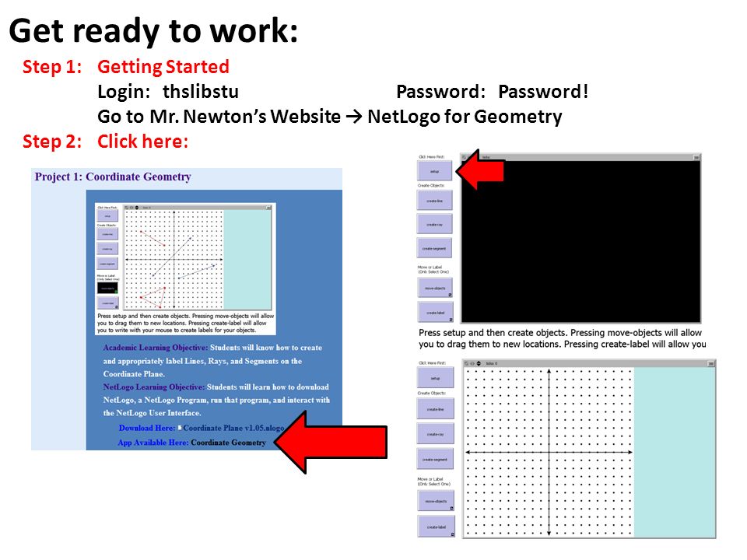This screenshot has height=560, width=747.
Task: Click the file icon before Coordinate Plane v1.05.nlogo
Action: coord(180,428)
